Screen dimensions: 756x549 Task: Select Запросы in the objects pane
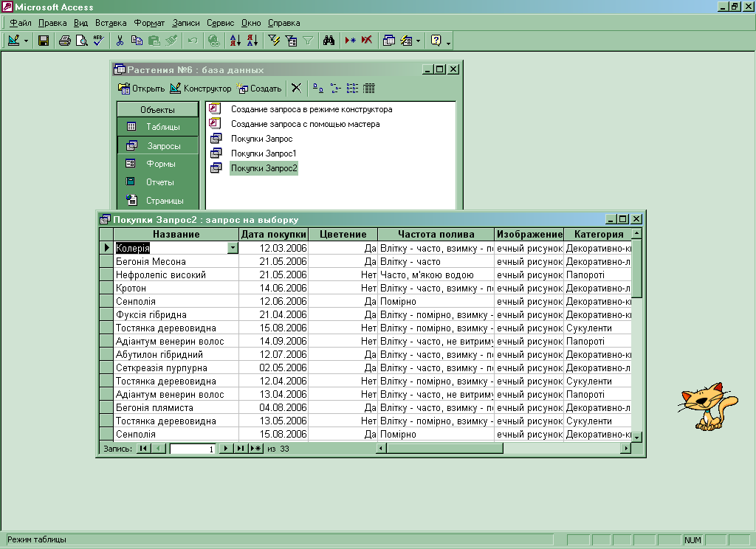[x=158, y=145]
